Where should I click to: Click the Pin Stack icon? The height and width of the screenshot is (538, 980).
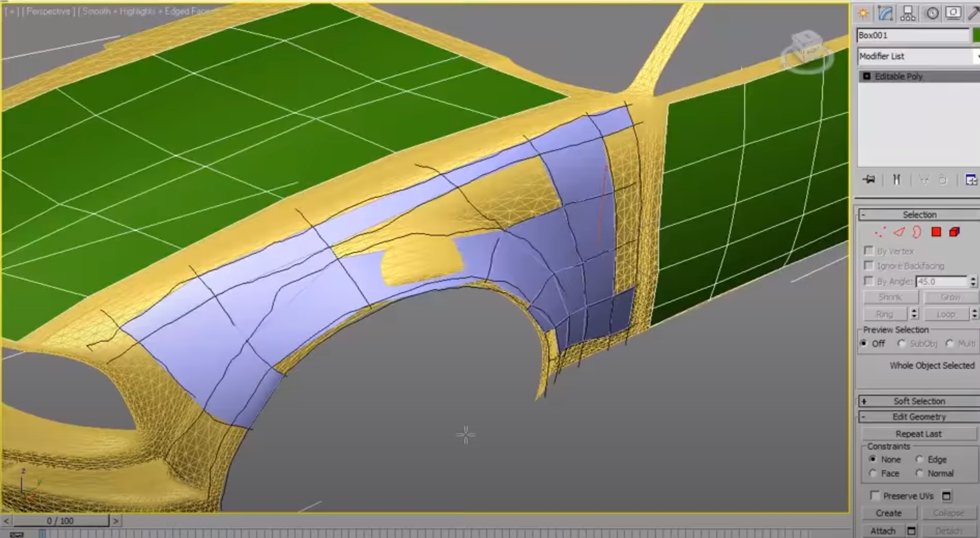pyautogui.click(x=869, y=180)
